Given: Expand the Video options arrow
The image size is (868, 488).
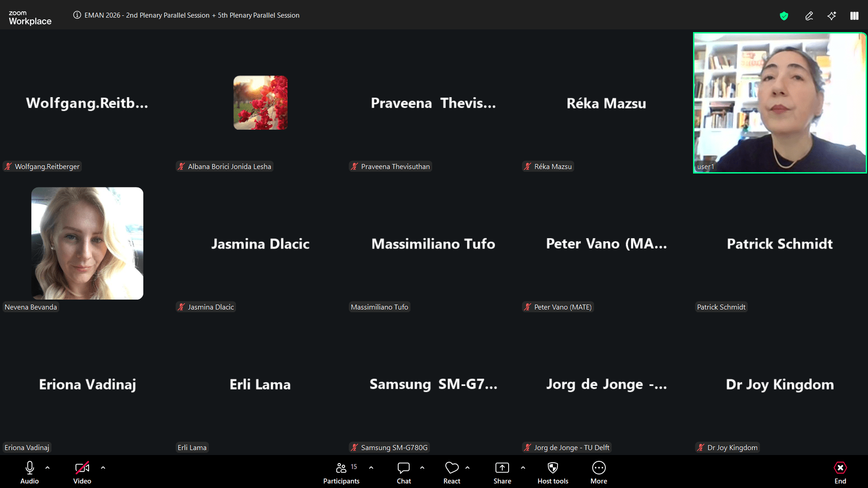Looking at the screenshot, I should 103,468.
